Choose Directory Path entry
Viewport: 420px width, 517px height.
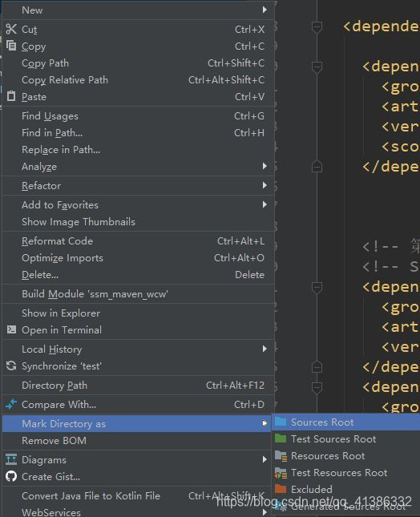(138, 385)
